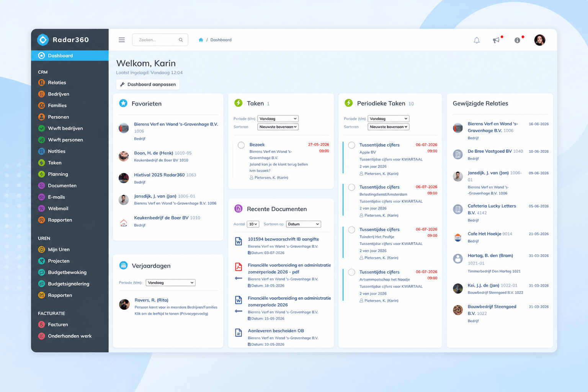The width and height of the screenshot is (588, 392).
Task: Mark the Bezoek task as done
Action: pyautogui.click(x=241, y=145)
